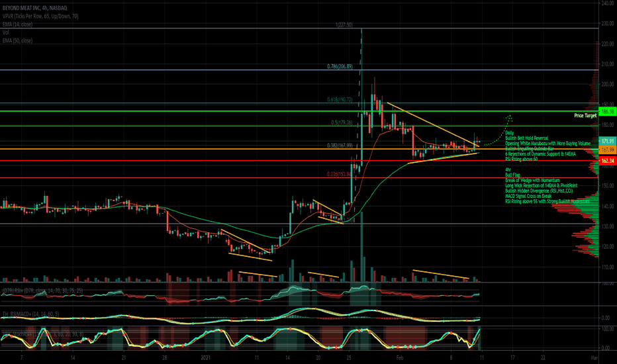Select the orange 167.99 price tag
This screenshot has height=364, width=617.
click(607, 150)
